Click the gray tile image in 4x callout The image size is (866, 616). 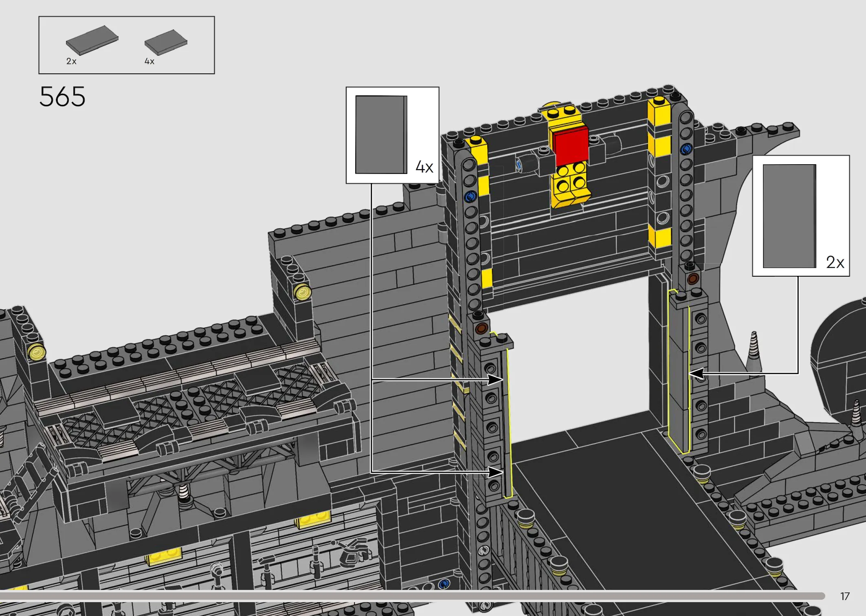pos(381,135)
